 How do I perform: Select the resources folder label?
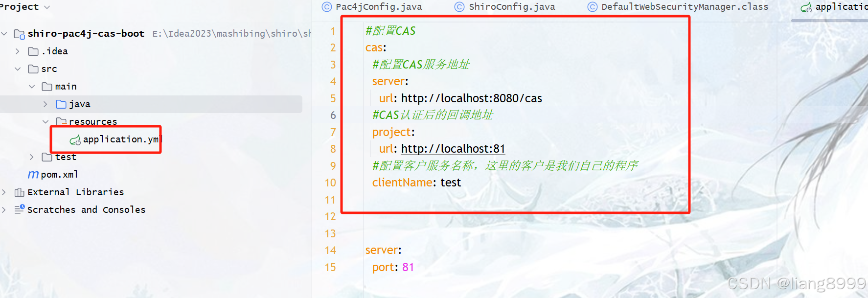coord(93,121)
